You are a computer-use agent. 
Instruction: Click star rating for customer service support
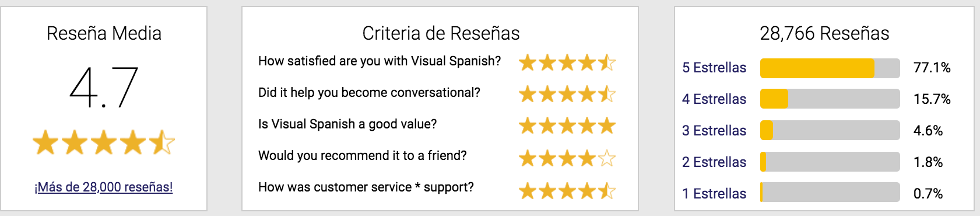(x=567, y=190)
